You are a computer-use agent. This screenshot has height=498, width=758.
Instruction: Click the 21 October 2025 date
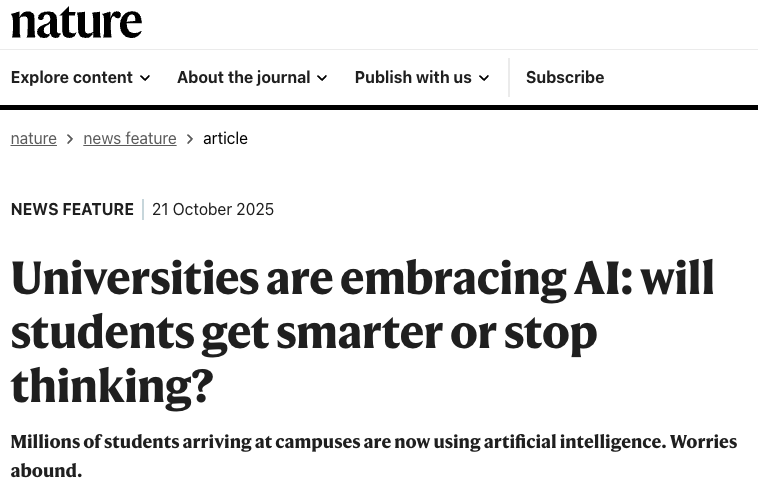[213, 209]
